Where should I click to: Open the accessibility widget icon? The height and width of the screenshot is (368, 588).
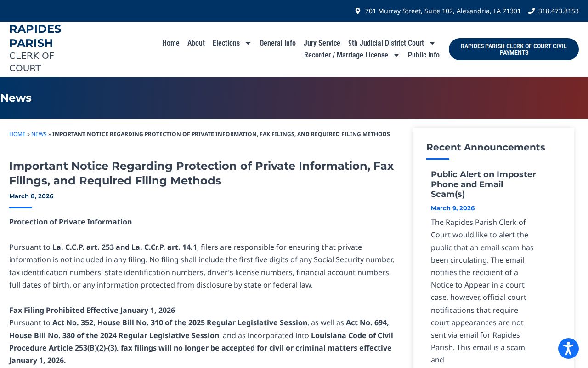(568, 349)
